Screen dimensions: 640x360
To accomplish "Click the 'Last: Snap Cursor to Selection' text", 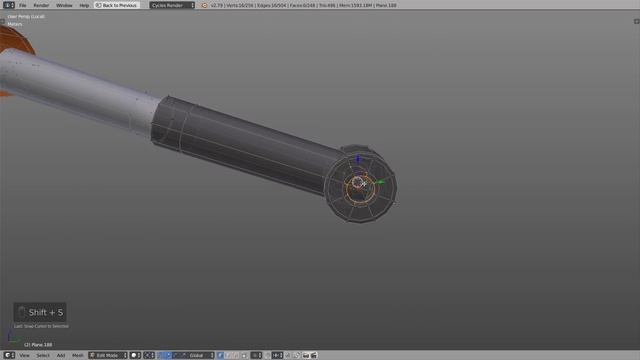I will (x=41, y=326).
